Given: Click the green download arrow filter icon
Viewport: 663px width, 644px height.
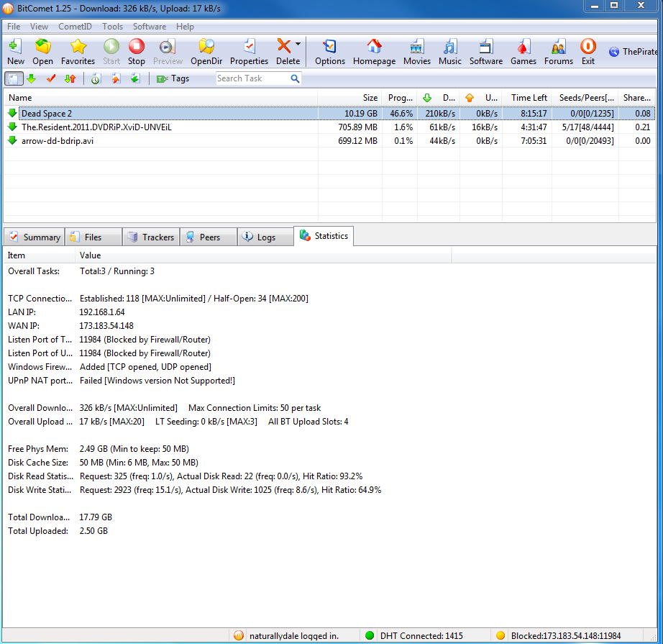Looking at the screenshot, I should click(x=135, y=78).
